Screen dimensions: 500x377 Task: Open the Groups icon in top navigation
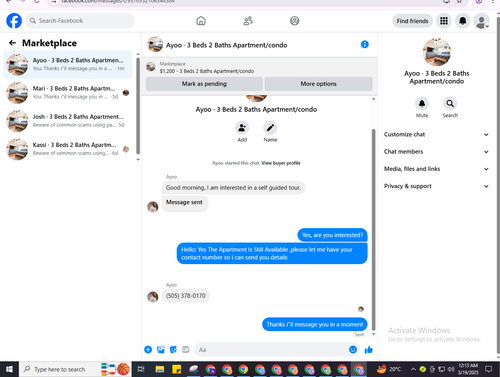[294, 21]
